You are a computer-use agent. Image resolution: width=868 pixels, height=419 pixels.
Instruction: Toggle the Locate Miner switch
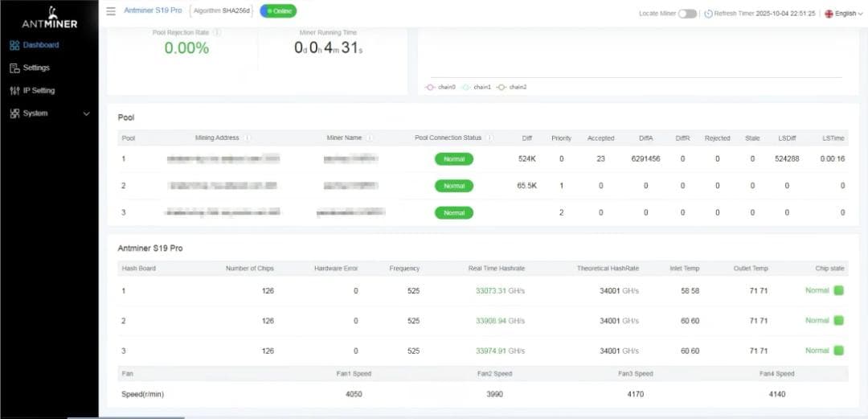(x=687, y=14)
